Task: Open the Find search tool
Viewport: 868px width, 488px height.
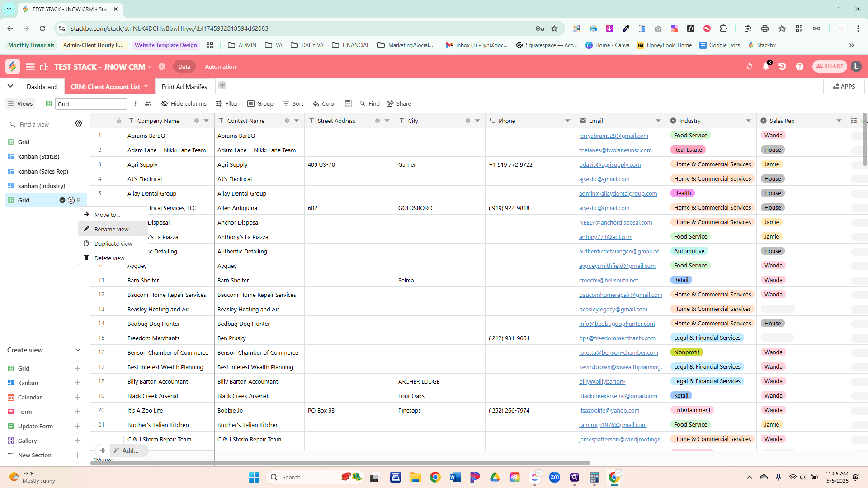Action: [369, 103]
